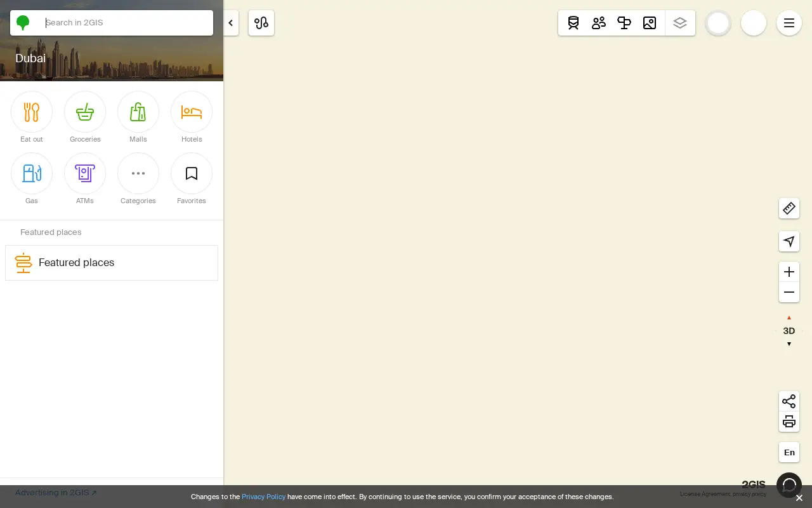
Task: Open the route directions tool
Action: click(x=261, y=23)
